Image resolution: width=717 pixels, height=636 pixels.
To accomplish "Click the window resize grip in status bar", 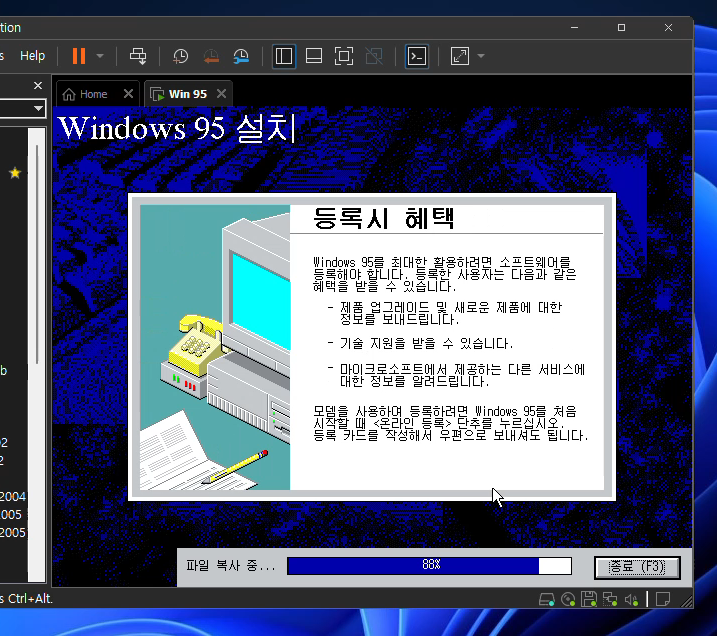I will 686,602.
